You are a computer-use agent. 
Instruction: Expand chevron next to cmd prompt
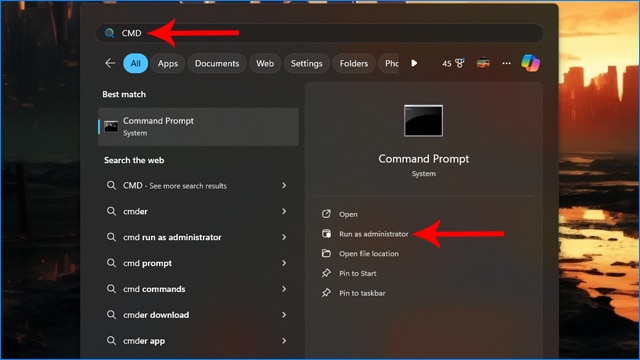[x=284, y=263]
